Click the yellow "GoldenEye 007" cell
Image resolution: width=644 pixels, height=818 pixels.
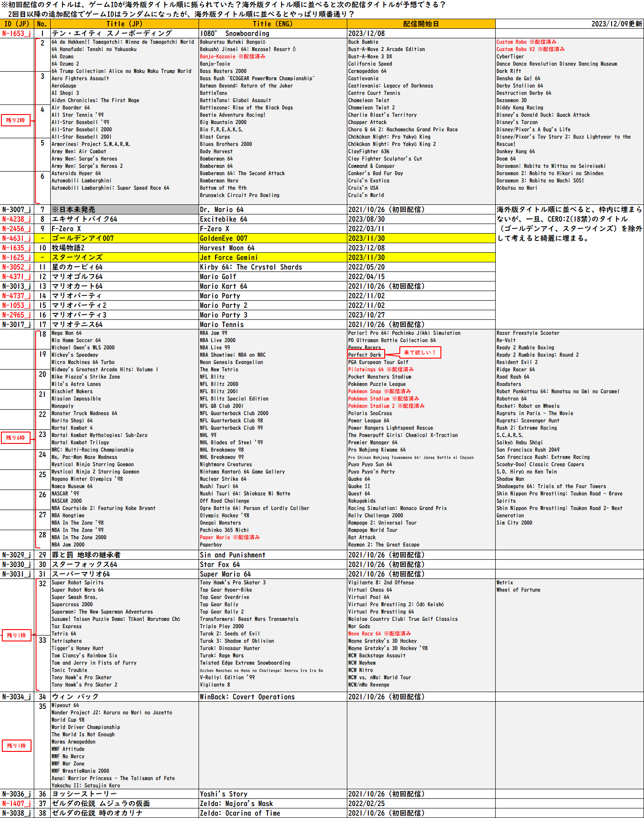[x=272, y=238]
